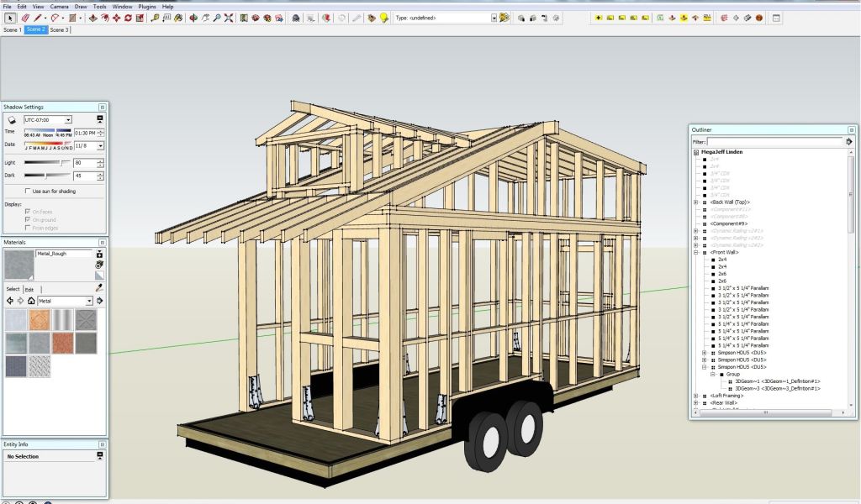Image resolution: width=861 pixels, height=504 pixels.
Task: Activate the Eraser tool
Action: click(x=25, y=18)
